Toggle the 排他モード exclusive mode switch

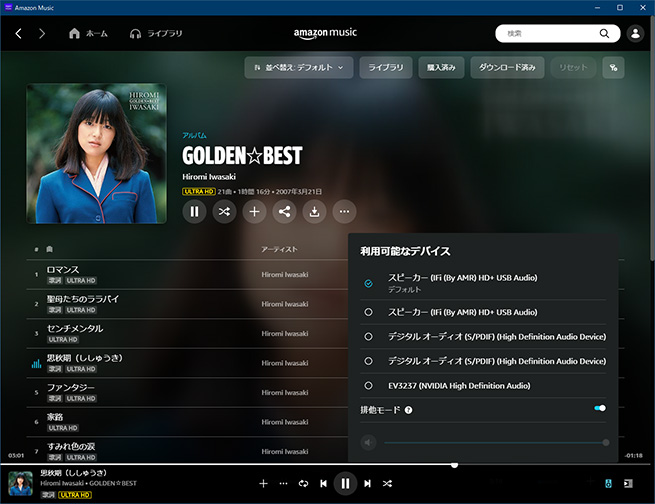[600, 408]
